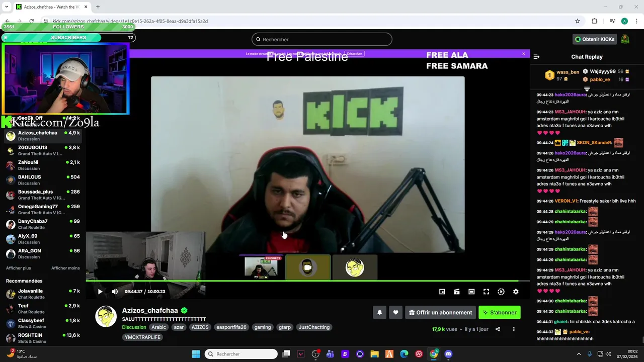This screenshot has height=362, width=644.
Task: Enable notifications bell for Azizos_chafchaa
Action: 379,312
